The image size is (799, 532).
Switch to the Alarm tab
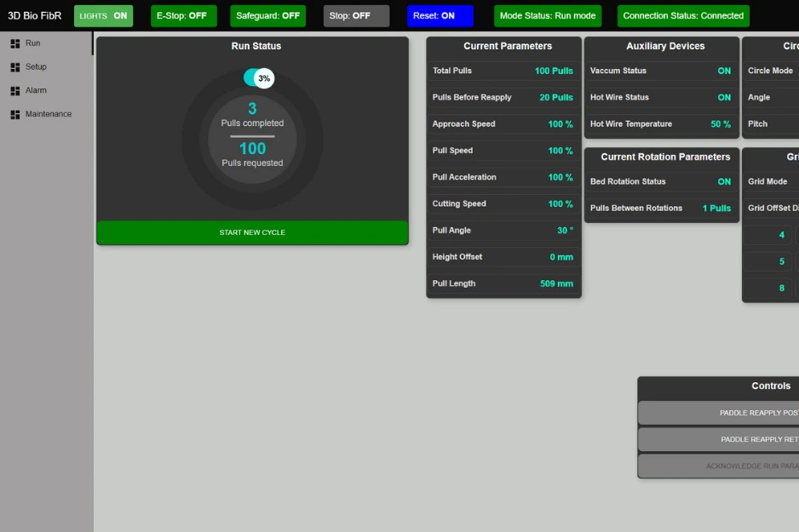(34, 90)
